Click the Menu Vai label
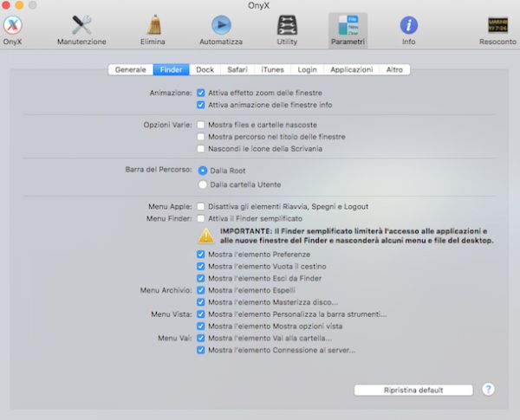Viewport: 520px width, 420px height. click(175, 338)
